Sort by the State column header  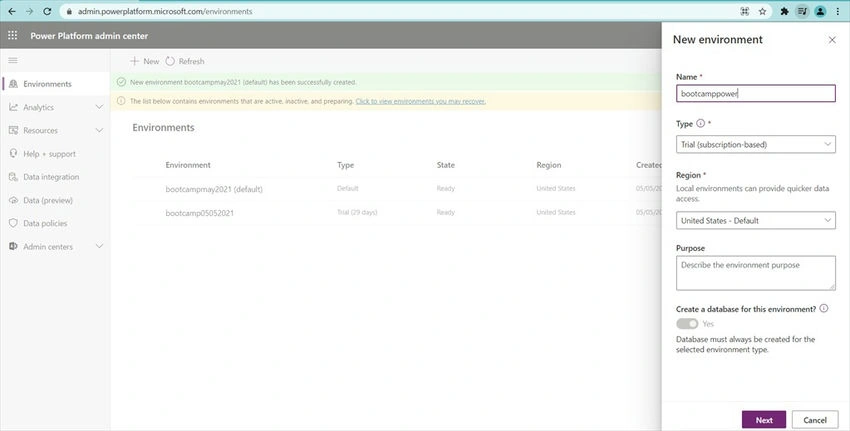point(446,165)
